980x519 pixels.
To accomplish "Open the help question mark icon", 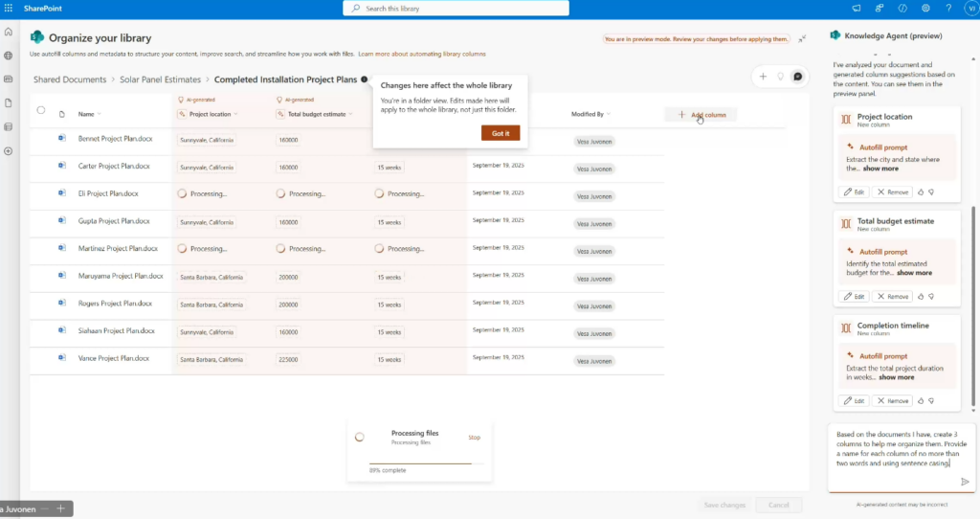I will click(x=948, y=8).
